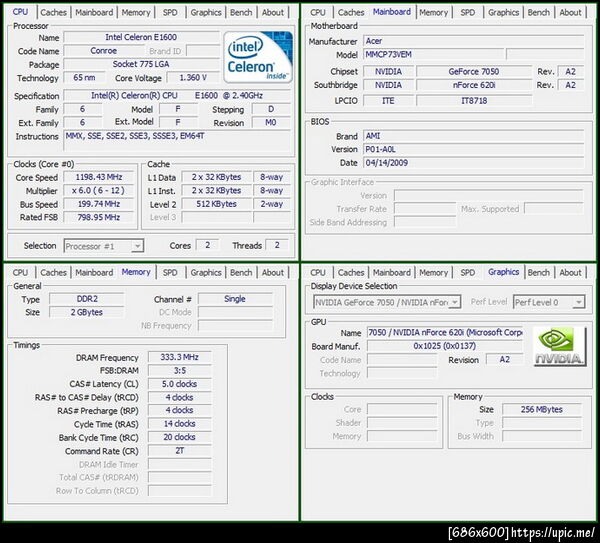Screen dimensions: 600x543
Task: Open Mainboard tab in the Graphics window
Action: [x=392, y=272]
